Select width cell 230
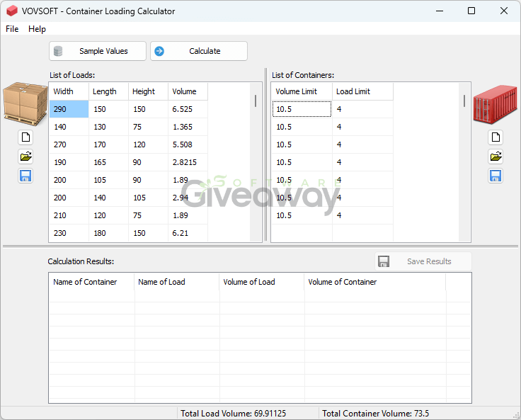Screen dimensions: 521x420 point(69,233)
